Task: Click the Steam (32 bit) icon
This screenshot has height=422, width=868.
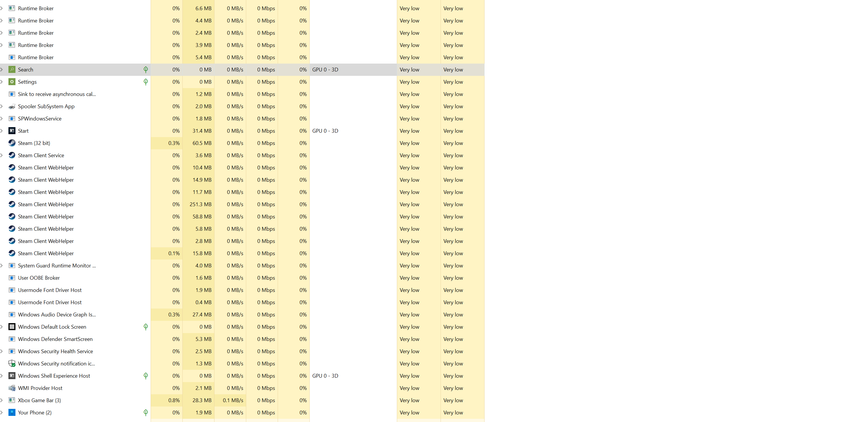Action: click(x=12, y=143)
